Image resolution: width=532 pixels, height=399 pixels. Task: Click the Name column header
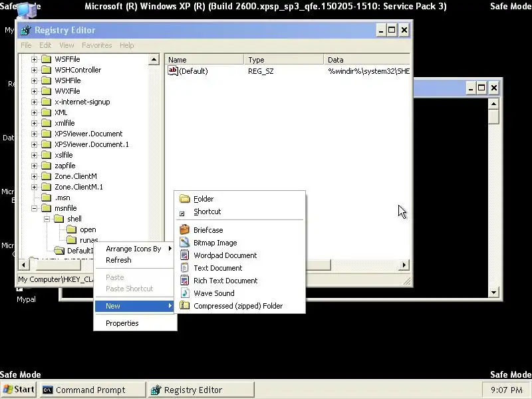click(x=204, y=60)
